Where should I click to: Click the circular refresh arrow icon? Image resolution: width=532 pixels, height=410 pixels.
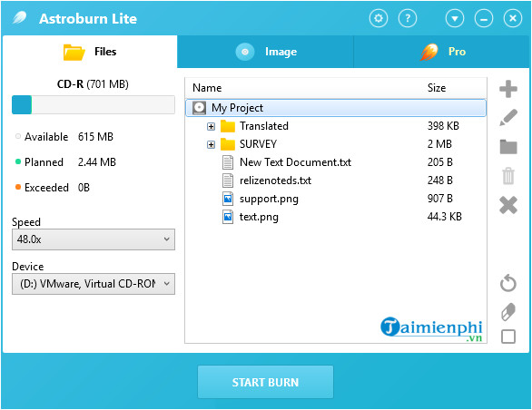[508, 283]
